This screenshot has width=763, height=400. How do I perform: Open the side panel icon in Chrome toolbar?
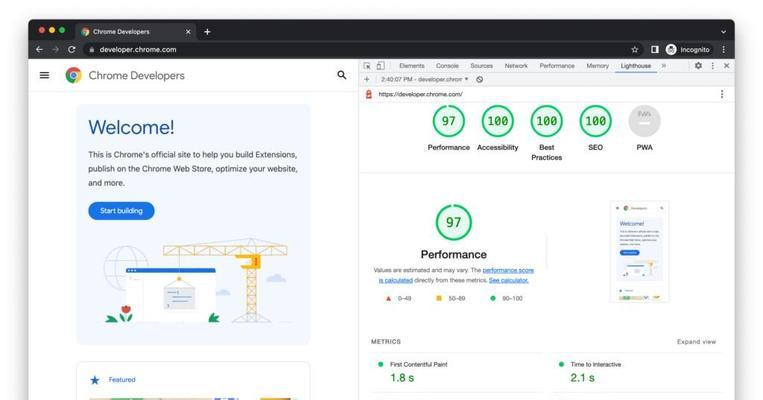point(654,50)
